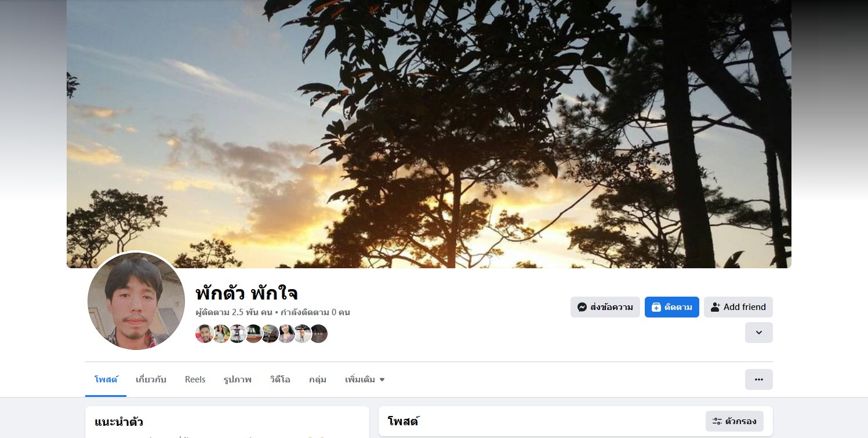The image size is (868, 438).
Task: Switch to the Reels tab
Action: (195, 379)
